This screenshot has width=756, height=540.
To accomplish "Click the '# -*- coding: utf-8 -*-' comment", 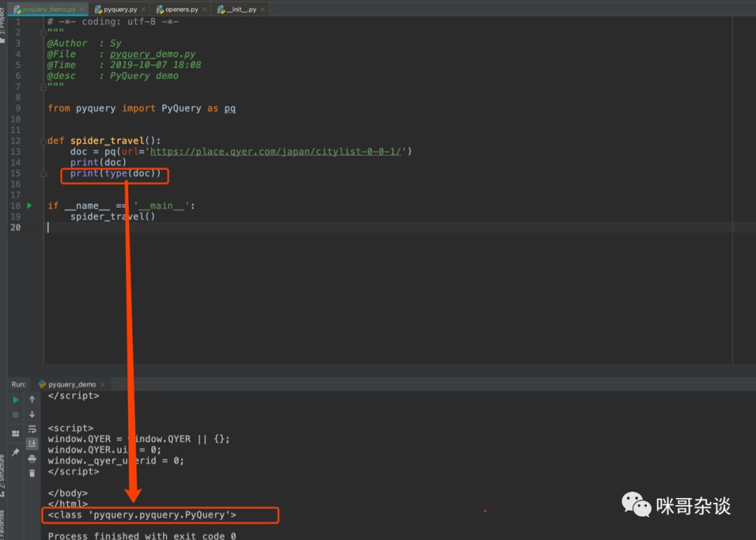I will click(x=113, y=22).
